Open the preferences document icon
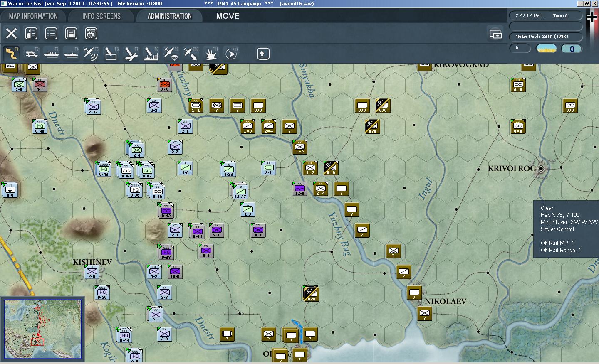599x364 pixels. point(31,33)
